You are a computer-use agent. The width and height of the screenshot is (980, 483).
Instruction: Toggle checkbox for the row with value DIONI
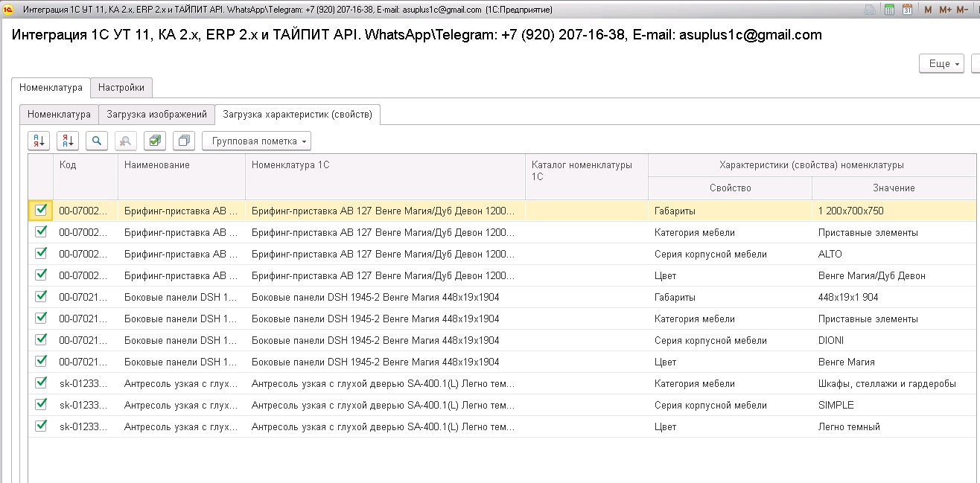(41, 339)
